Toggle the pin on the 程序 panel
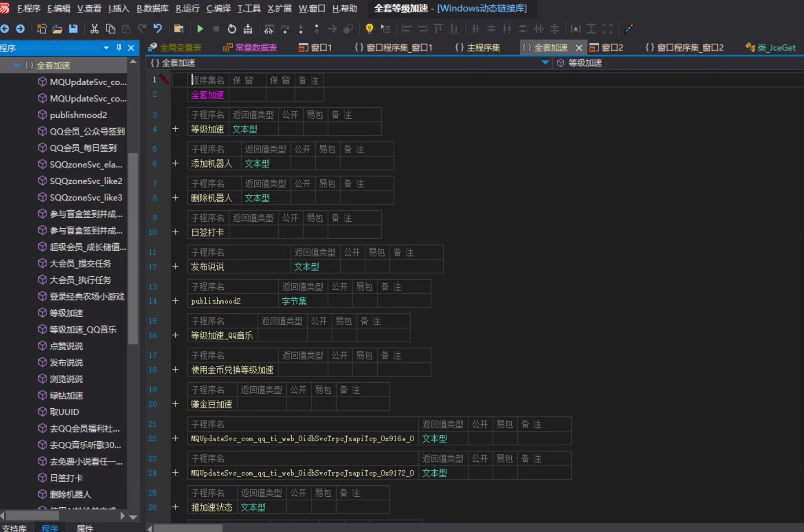The height and width of the screenshot is (532, 804). tap(119, 48)
